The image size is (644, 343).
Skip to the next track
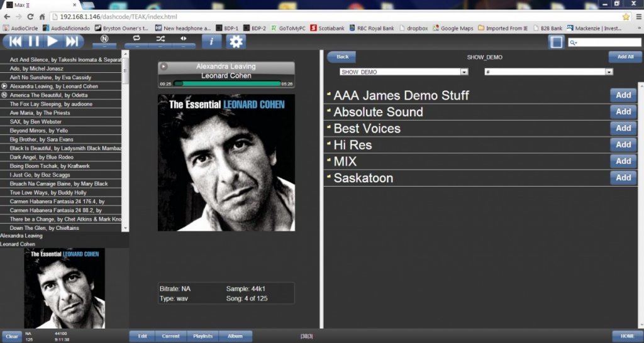[x=72, y=41]
